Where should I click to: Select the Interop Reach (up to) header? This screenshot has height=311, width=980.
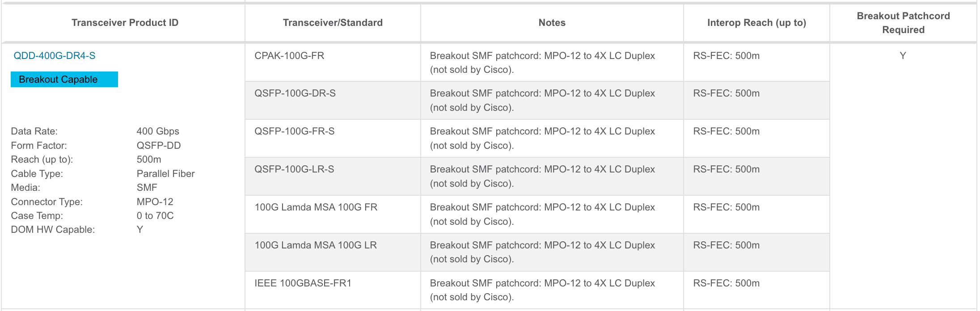pos(756,23)
